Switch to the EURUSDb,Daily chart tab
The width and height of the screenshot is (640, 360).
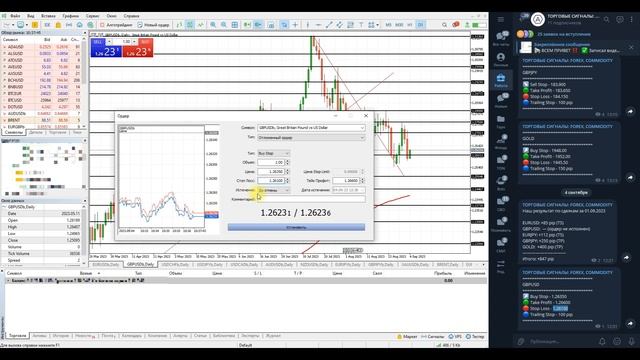(105, 264)
